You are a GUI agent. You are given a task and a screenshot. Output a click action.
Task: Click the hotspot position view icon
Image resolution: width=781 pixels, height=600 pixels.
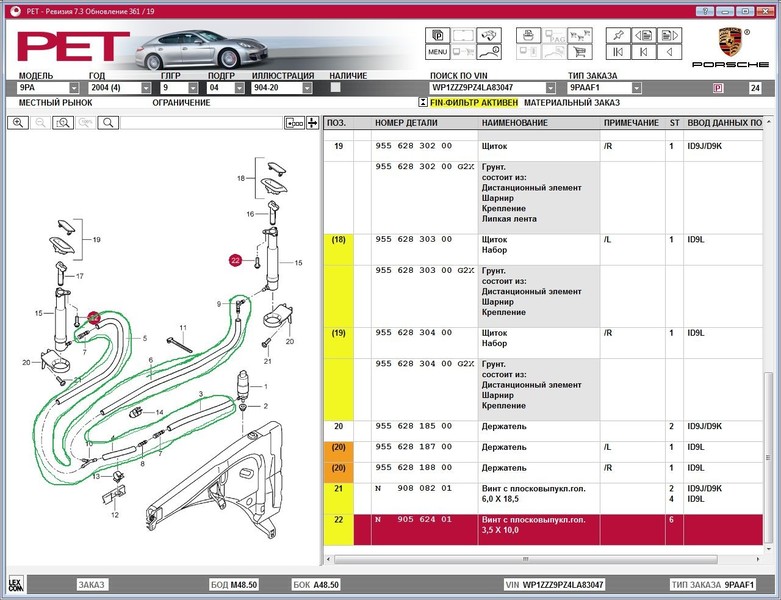[294, 122]
